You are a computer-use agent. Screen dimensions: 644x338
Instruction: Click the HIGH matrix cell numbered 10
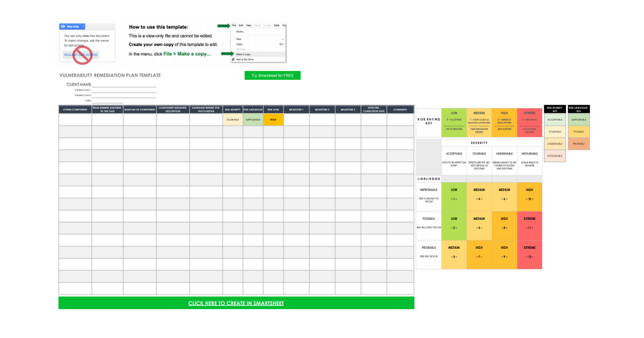coord(530,196)
